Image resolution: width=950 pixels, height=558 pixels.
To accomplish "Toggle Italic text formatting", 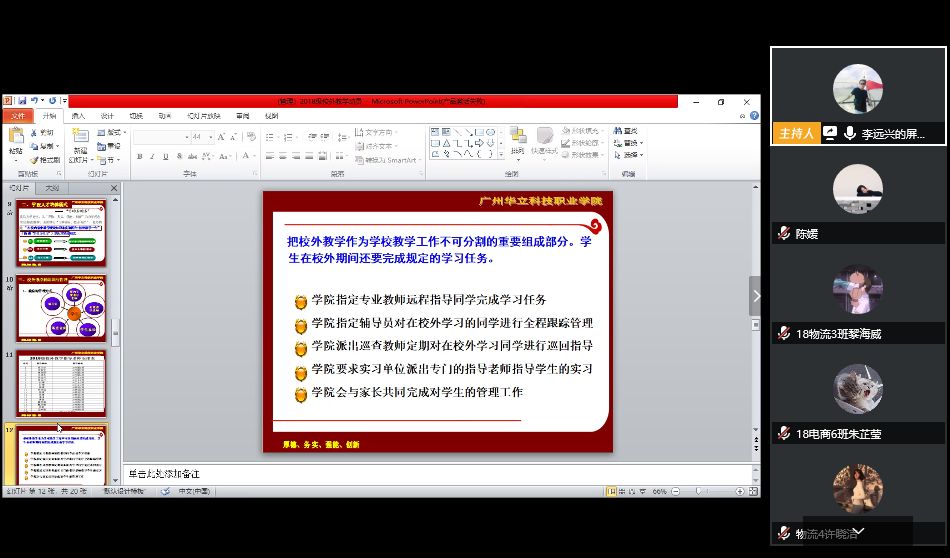I will 152,156.
